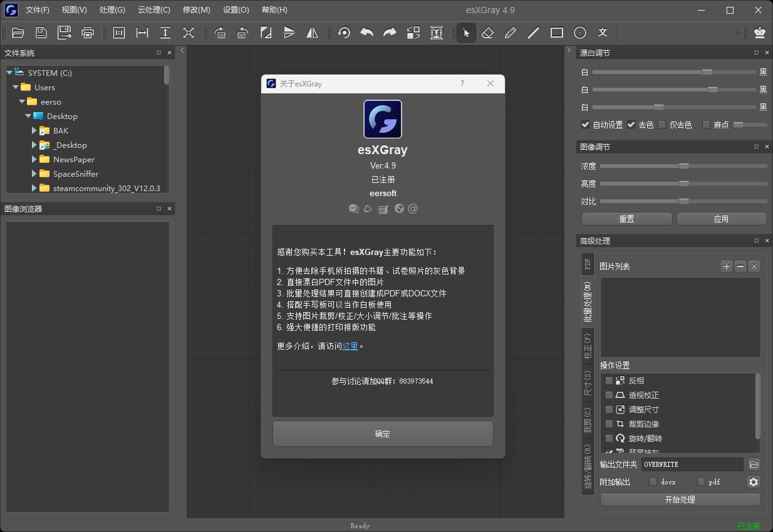
Task: Expand the _Desktop folder
Action: pyautogui.click(x=34, y=145)
